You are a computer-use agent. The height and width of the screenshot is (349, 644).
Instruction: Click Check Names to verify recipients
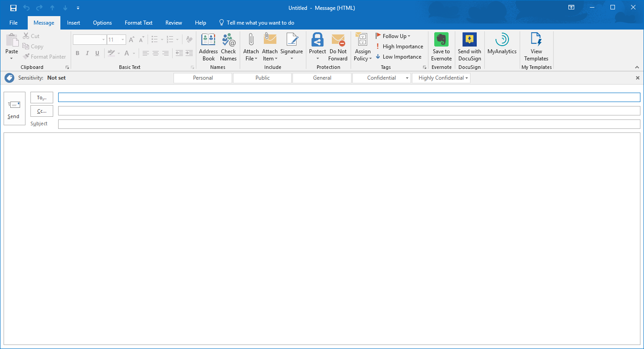point(228,47)
